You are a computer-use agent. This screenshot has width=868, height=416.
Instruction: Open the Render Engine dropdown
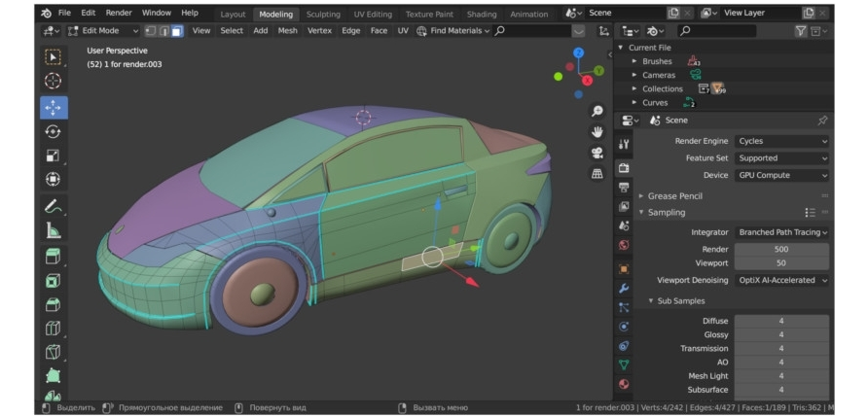tap(781, 141)
